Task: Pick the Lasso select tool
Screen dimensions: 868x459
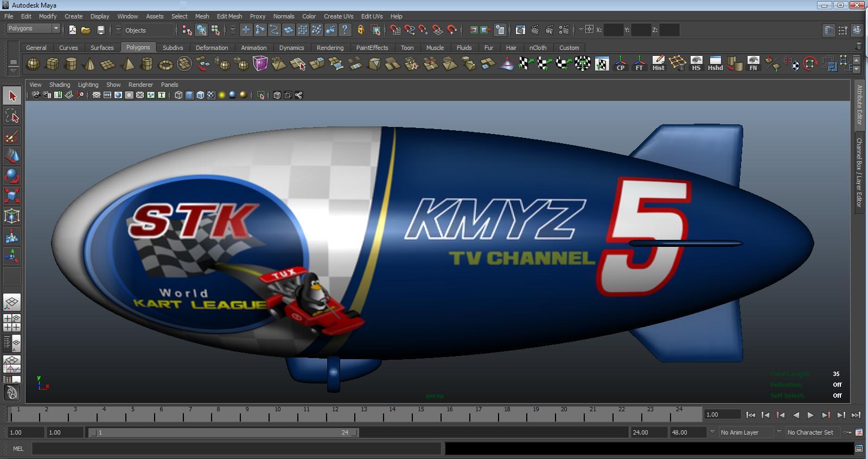Action: (12, 116)
